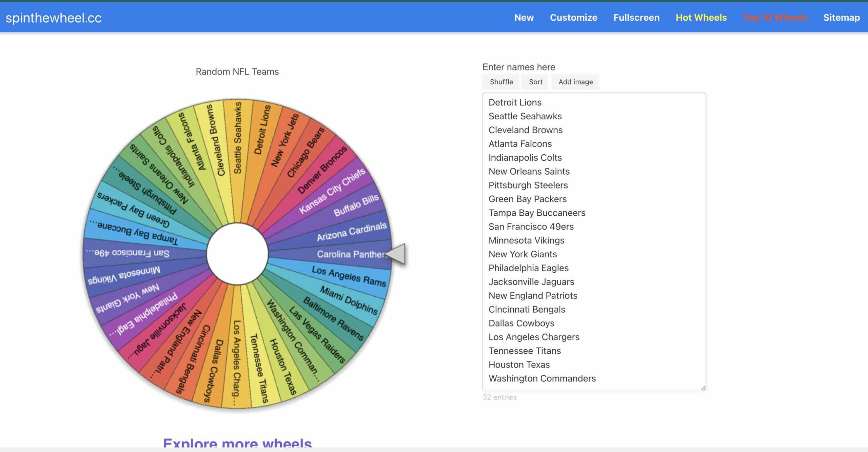
Task: Click the gray wheel pointer arrow
Action: pos(396,254)
